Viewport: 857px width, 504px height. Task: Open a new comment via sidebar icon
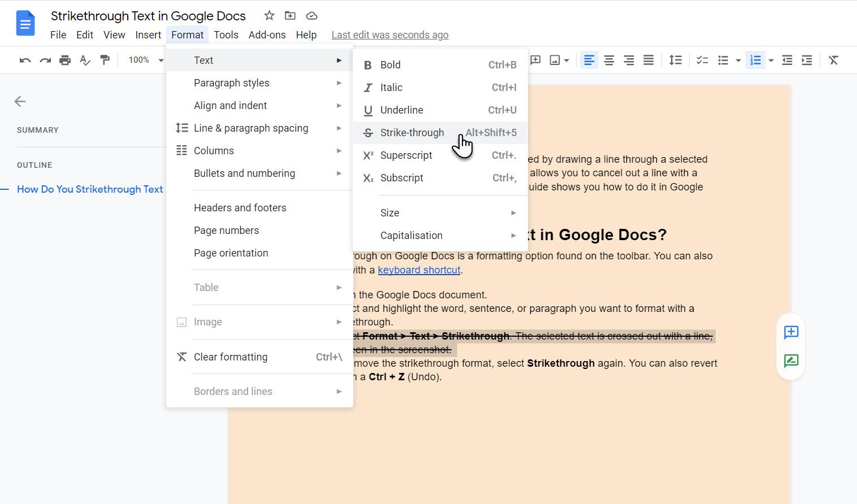(791, 332)
